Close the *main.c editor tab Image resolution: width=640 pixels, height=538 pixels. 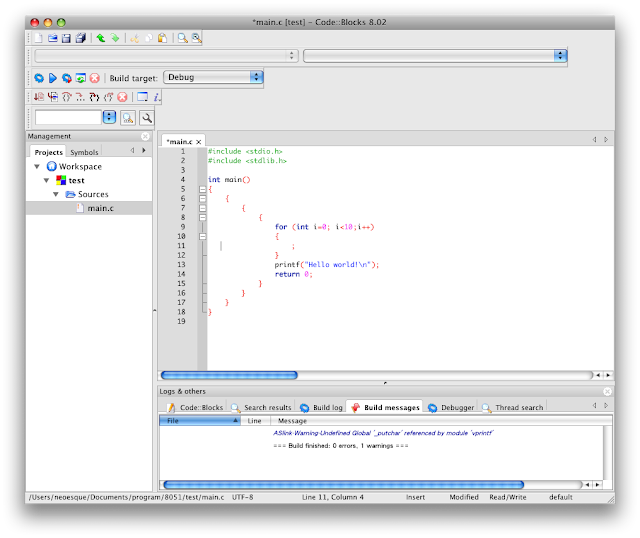[x=198, y=142]
